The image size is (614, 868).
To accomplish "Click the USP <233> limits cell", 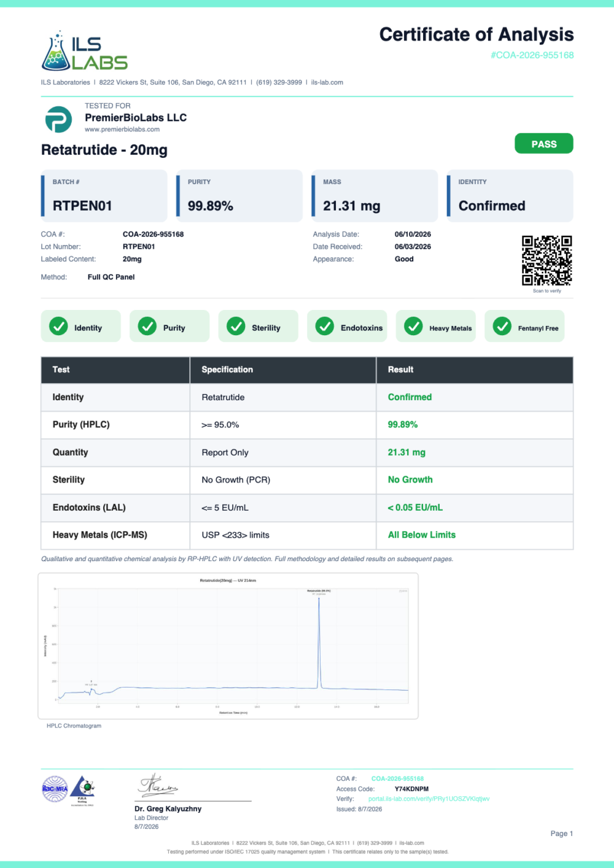I will [x=283, y=535].
